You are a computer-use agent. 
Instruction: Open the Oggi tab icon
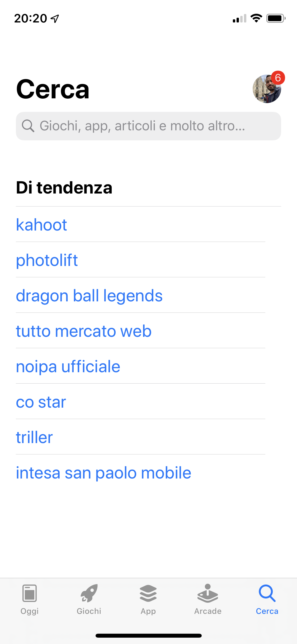30,593
